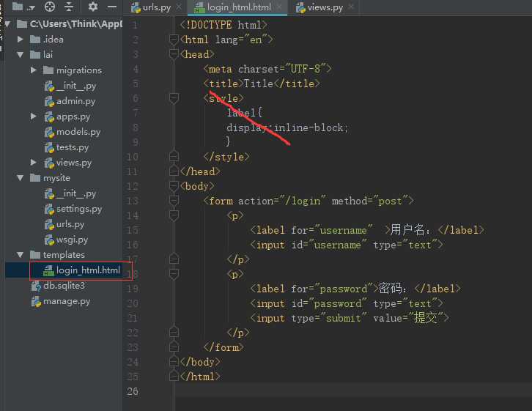
Task: Click the settings.py Python file icon
Action: [49, 209]
